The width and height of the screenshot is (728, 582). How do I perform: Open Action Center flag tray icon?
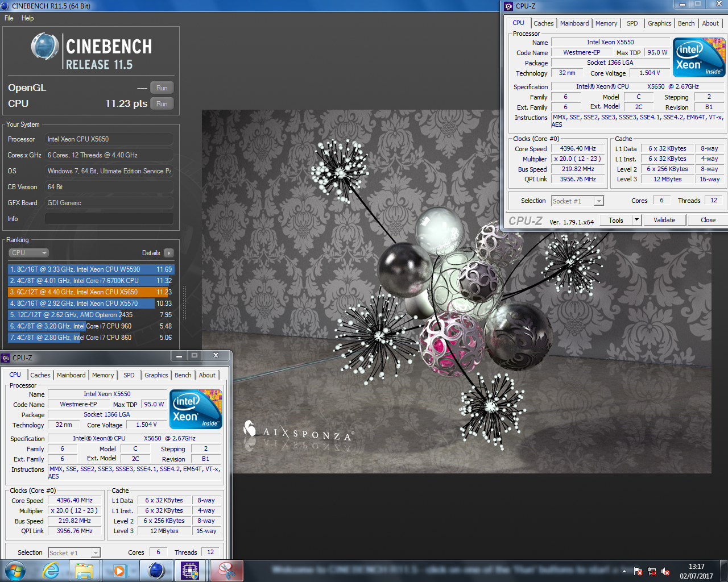(638, 571)
